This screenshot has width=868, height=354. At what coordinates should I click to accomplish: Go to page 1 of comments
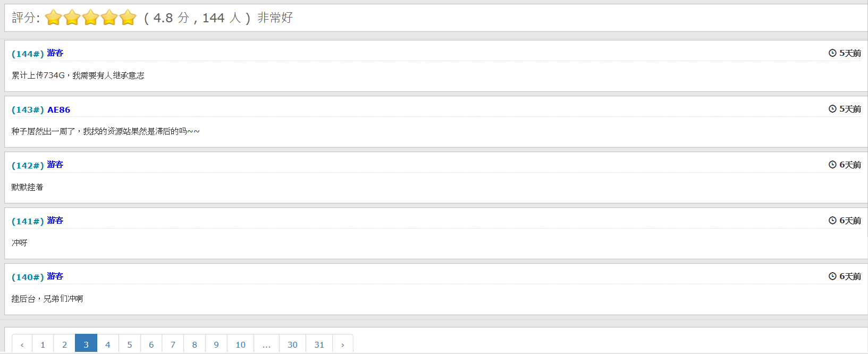click(43, 344)
